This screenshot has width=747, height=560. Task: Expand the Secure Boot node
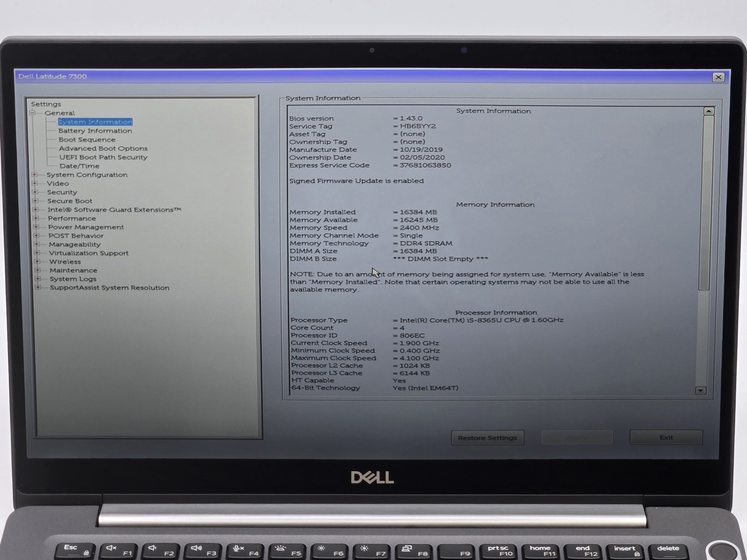pos(35,201)
